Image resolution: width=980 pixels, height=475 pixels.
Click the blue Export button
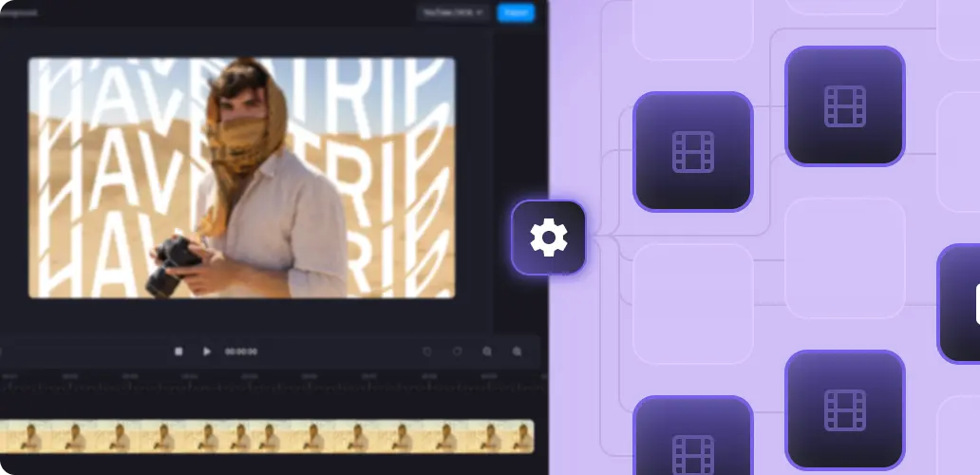coord(516,12)
